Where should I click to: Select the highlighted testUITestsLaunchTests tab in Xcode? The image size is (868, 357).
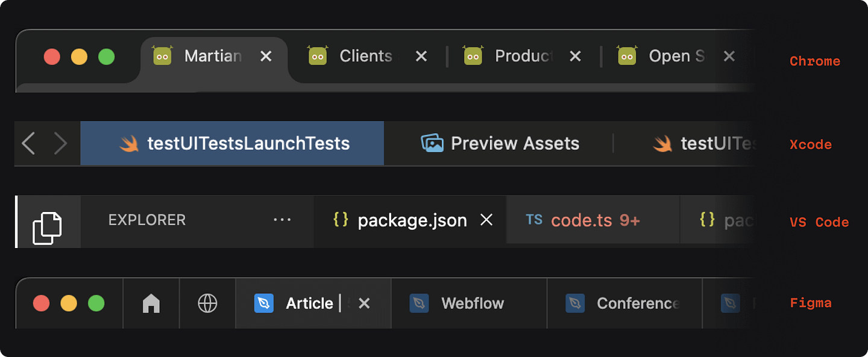pos(232,143)
